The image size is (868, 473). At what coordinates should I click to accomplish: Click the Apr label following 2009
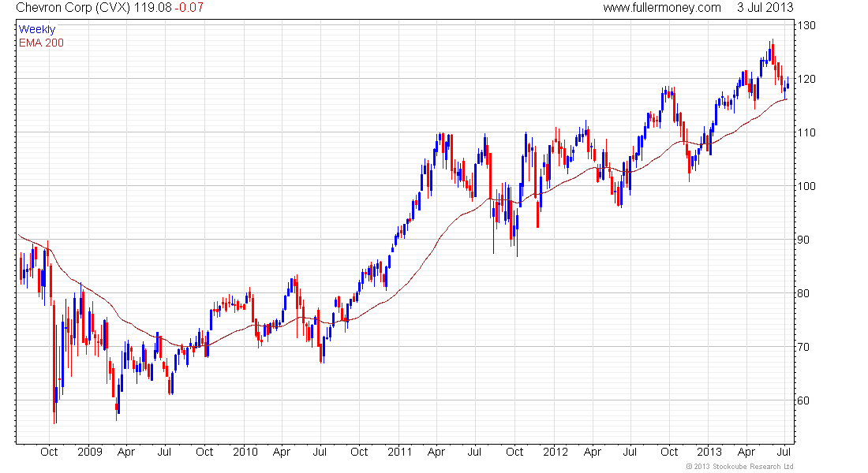coord(126,452)
